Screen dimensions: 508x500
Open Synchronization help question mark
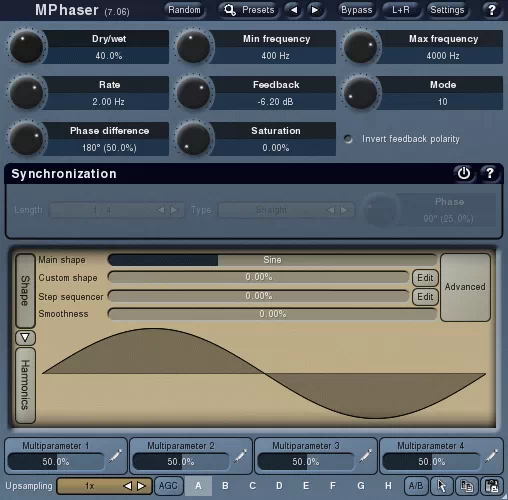click(x=490, y=173)
